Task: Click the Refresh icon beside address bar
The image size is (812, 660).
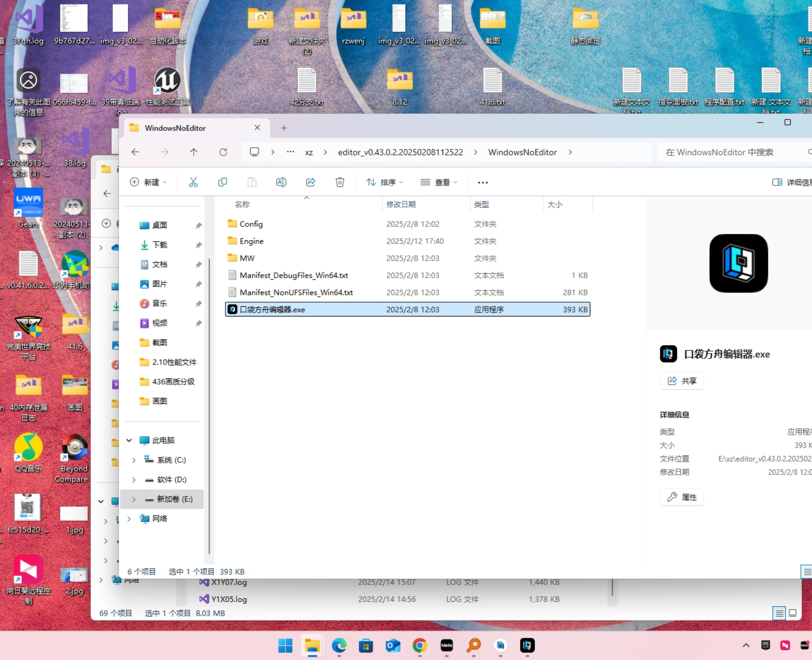Action: (x=223, y=152)
